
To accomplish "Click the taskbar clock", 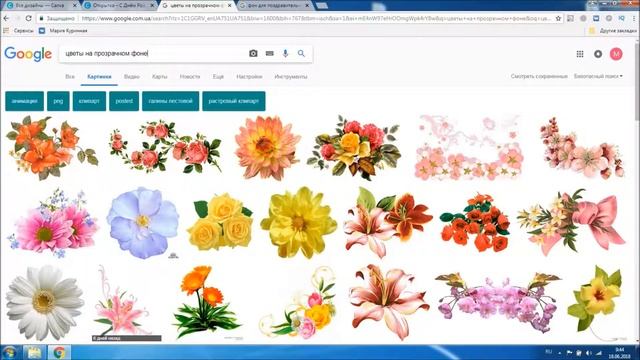I will pos(620,353).
